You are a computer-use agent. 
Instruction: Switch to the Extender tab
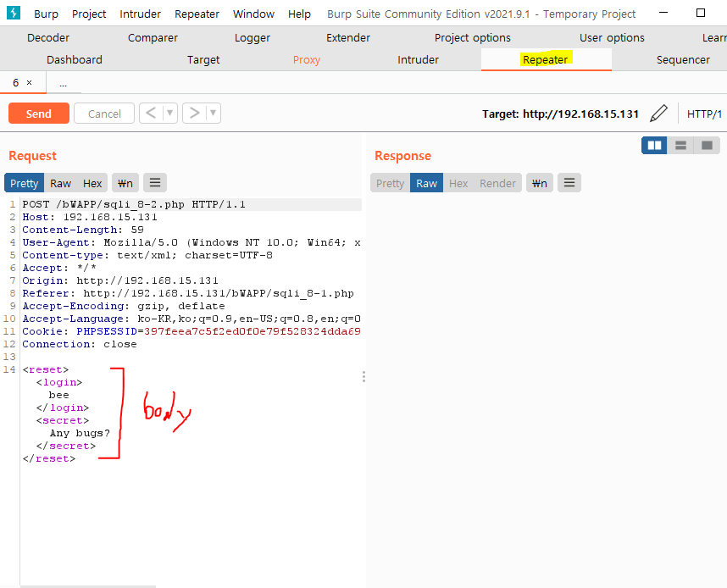pyautogui.click(x=348, y=37)
